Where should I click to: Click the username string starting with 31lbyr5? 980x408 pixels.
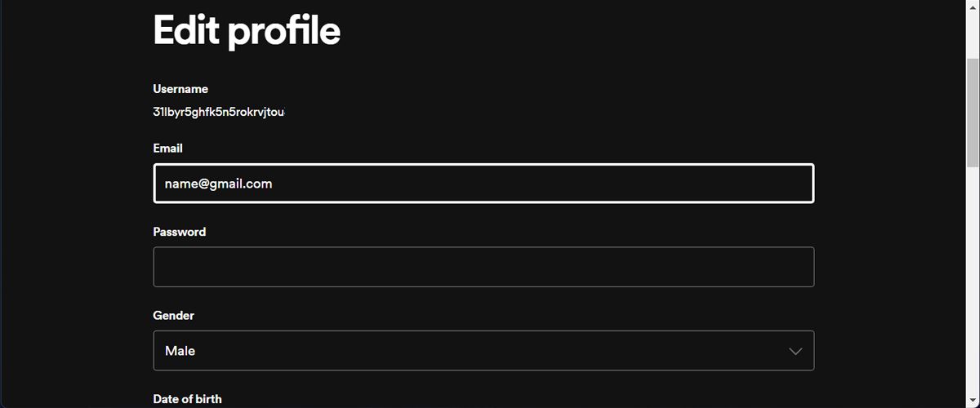[218, 112]
